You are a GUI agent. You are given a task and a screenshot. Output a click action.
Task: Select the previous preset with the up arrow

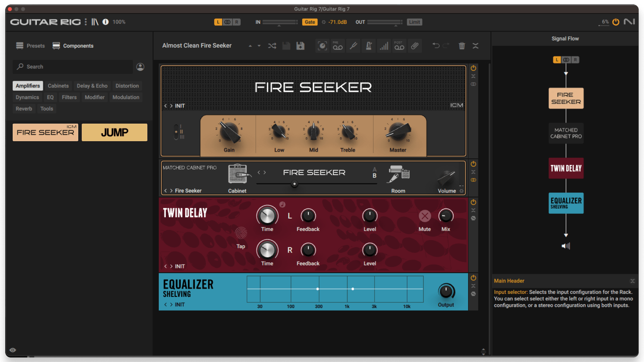click(x=250, y=46)
